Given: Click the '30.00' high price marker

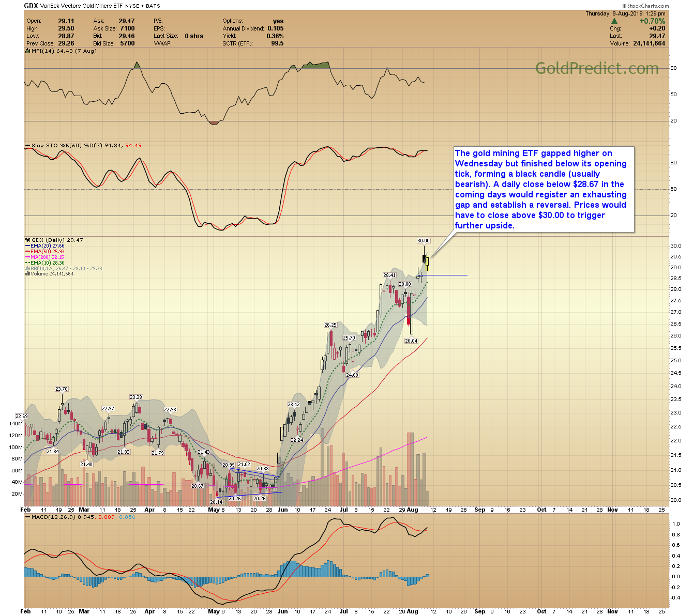Looking at the screenshot, I should 424,241.
